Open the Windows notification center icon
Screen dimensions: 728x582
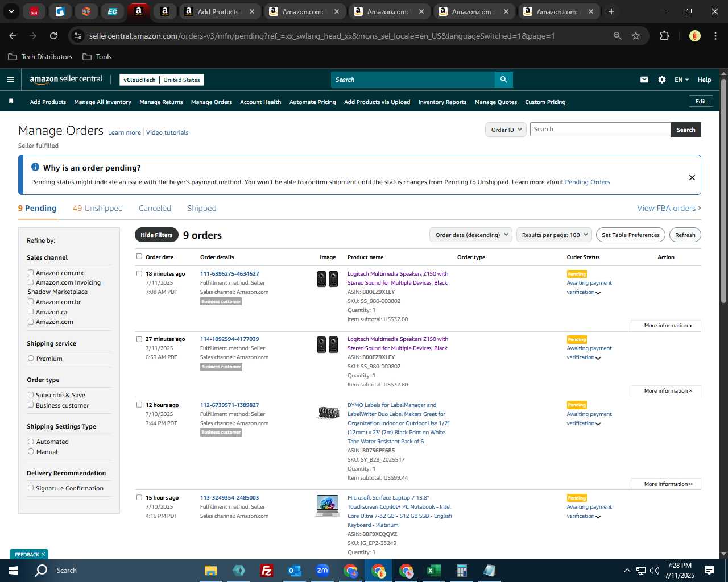(x=709, y=571)
